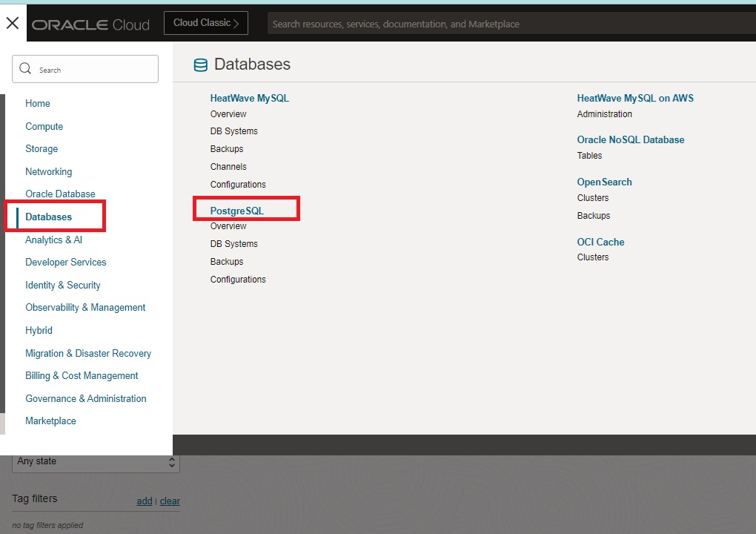Open DB Systems under PostgreSQL
This screenshot has width=756, height=534.
tap(233, 244)
